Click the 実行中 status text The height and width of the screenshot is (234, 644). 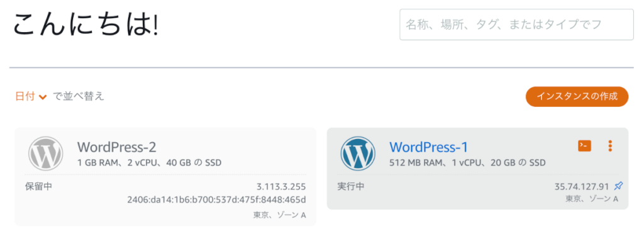[x=351, y=187]
